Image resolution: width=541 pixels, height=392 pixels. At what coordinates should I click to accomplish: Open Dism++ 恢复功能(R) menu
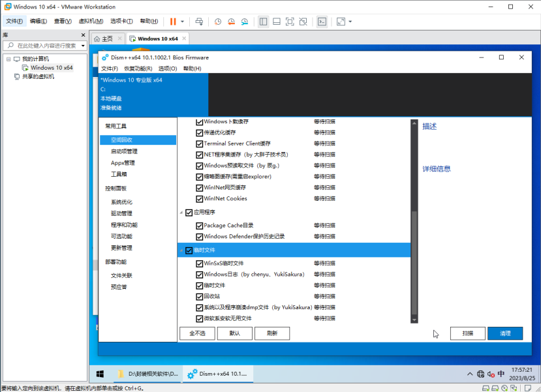tap(138, 68)
